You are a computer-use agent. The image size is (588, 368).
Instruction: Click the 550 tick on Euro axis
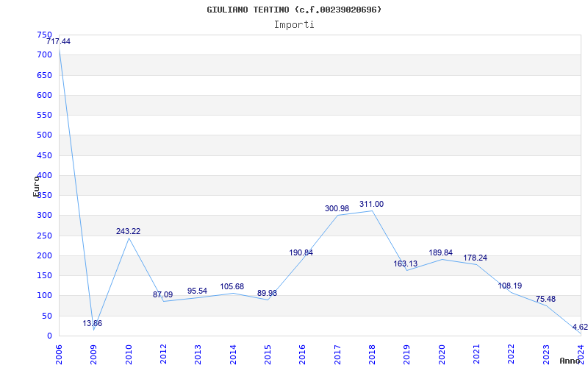44,116
